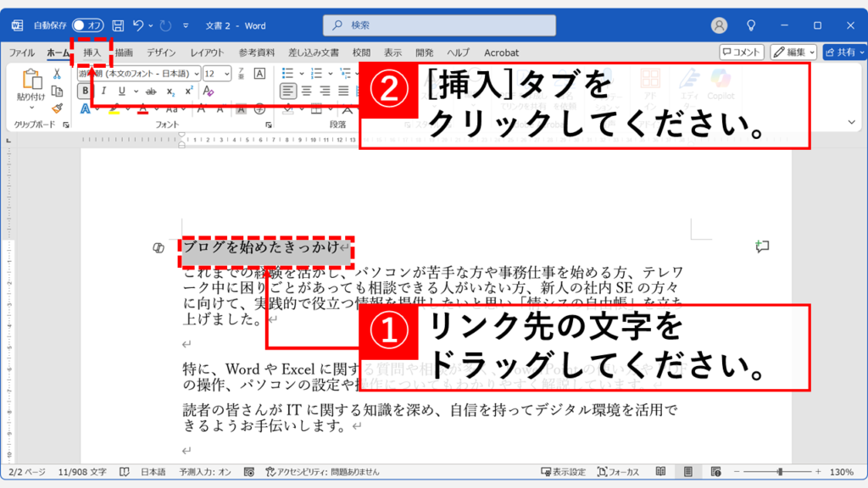This screenshot has height=488, width=868.
Task: Click the phonetic guide (ruby) icon
Action: point(242,74)
